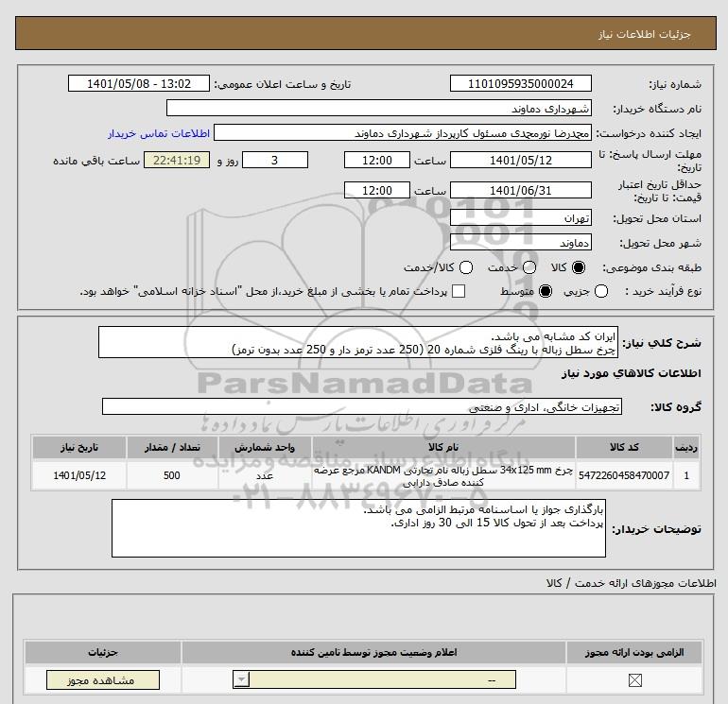Click the توضیحات خریدار text area
The image size is (728, 704).
point(358,528)
